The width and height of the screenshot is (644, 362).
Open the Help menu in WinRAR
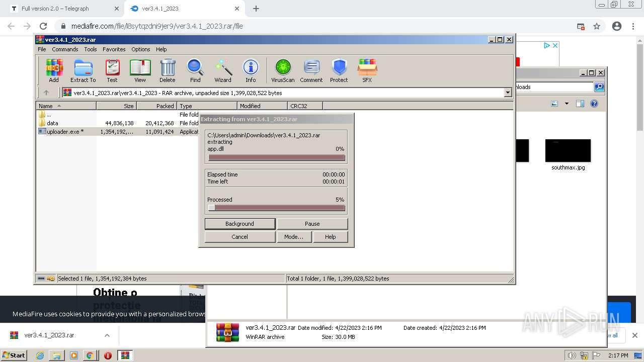(x=161, y=49)
